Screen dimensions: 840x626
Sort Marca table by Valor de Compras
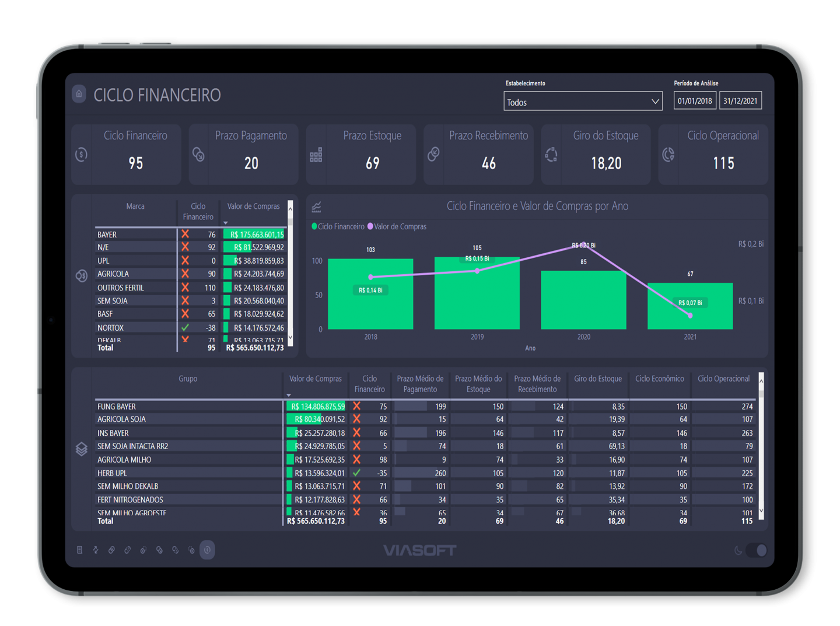(253, 207)
